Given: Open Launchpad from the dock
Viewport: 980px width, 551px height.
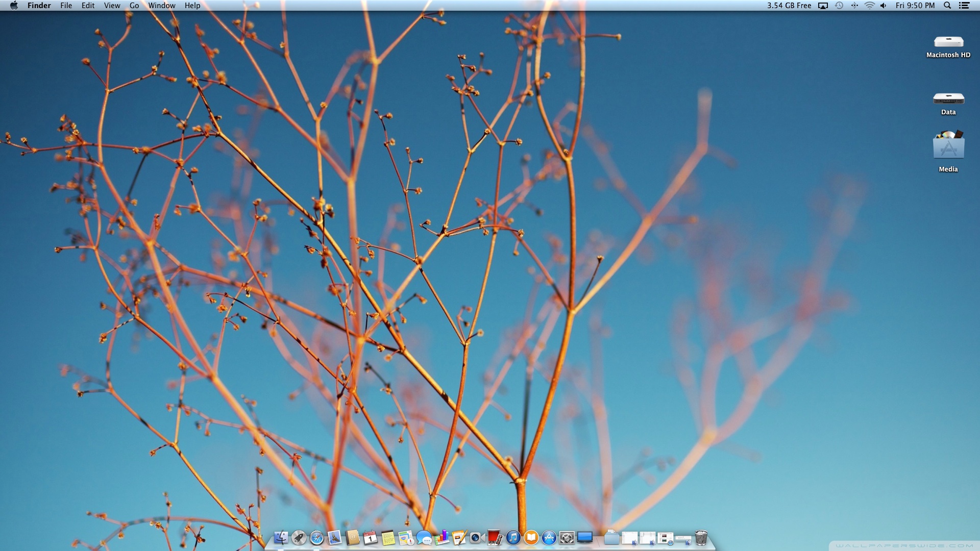Looking at the screenshot, I should click(299, 538).
